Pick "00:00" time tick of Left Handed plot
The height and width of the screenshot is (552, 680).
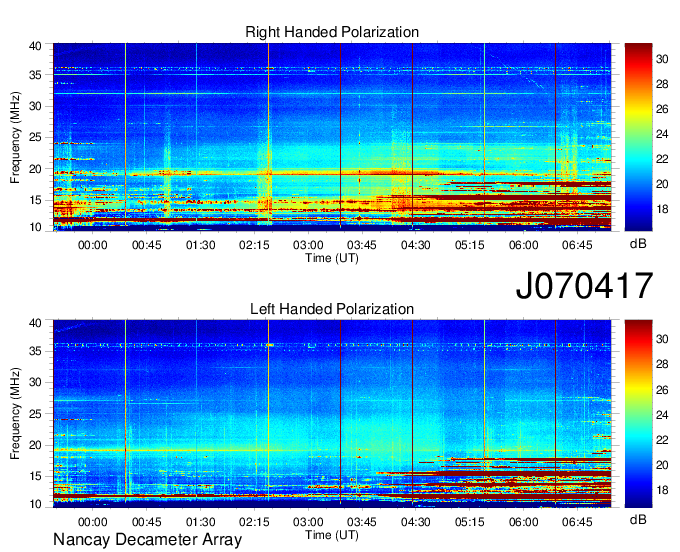(x=92, y=522)
